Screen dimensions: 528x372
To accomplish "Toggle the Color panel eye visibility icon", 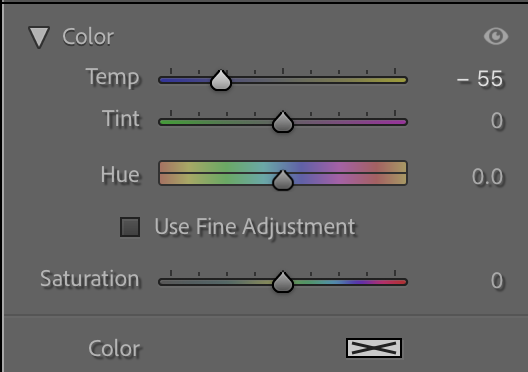I will coord(496,36).
